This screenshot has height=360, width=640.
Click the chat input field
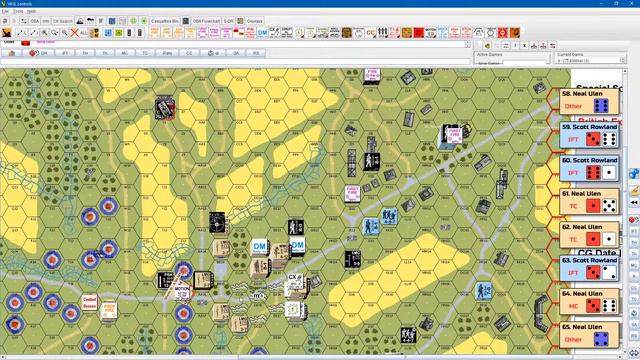235,61
